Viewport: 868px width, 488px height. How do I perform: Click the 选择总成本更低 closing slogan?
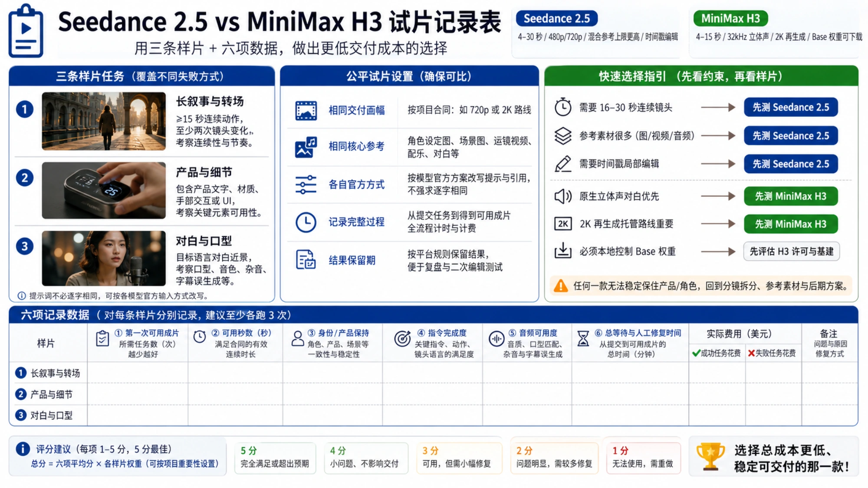pyautogui.click(x=791, y=458)
